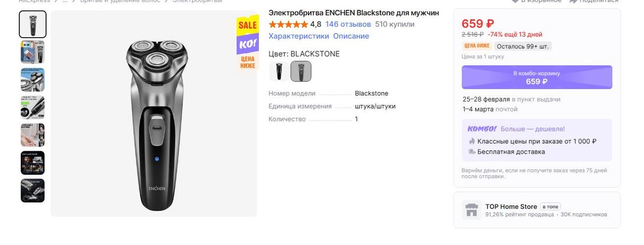Viewport: 644px width, 245px height.
Task: Select the first product thumbnail
Action: click(x=32, y=24)
